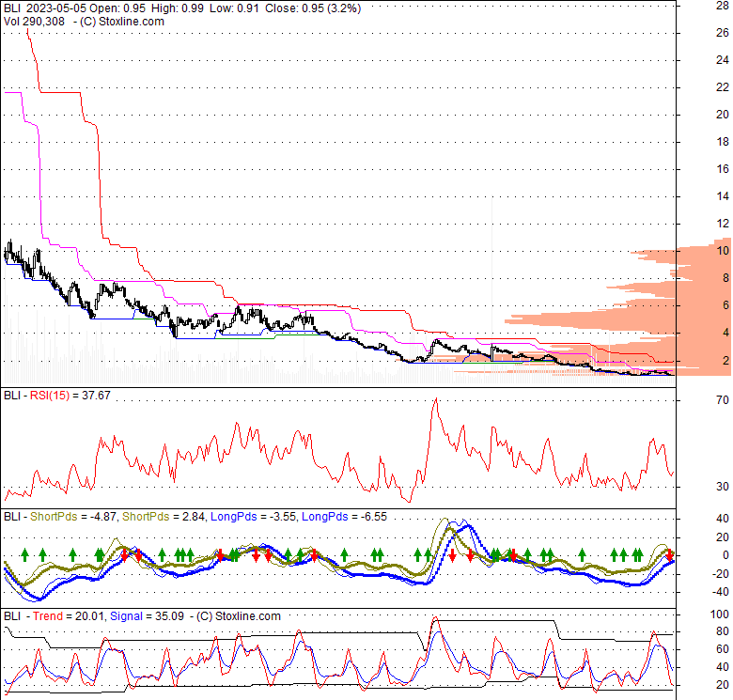Click the "18" price axis label
This screenshot has height=700, width=733.
(723, 142)
